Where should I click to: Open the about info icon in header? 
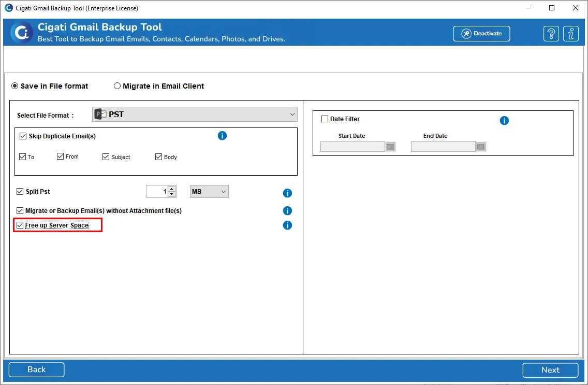click(571, 34)
